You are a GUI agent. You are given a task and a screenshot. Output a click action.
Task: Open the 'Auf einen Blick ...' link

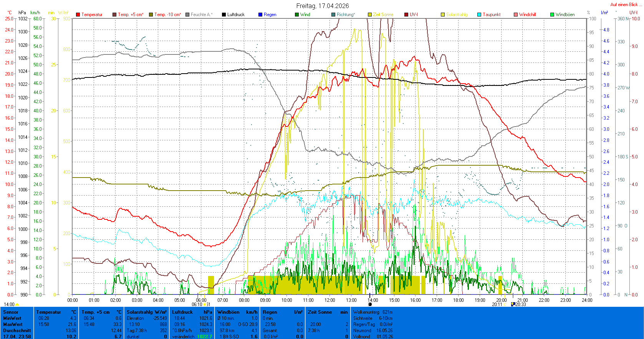coord(626,5)
